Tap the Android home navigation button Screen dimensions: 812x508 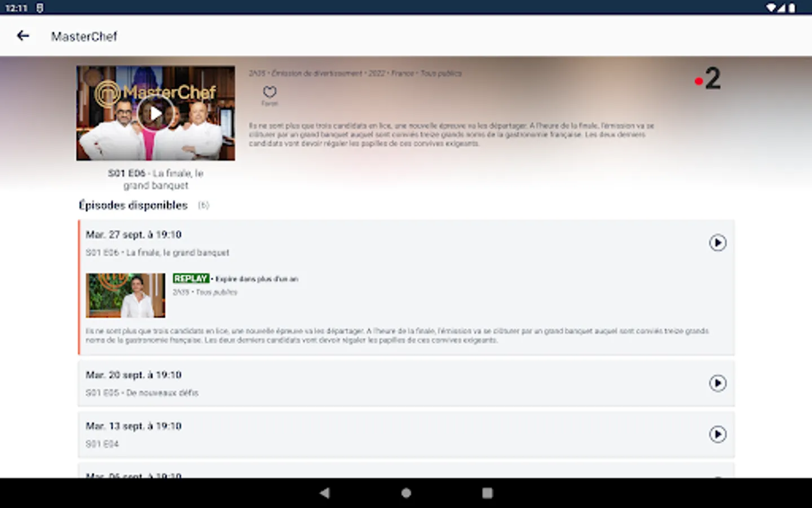(x=406, y=493)
